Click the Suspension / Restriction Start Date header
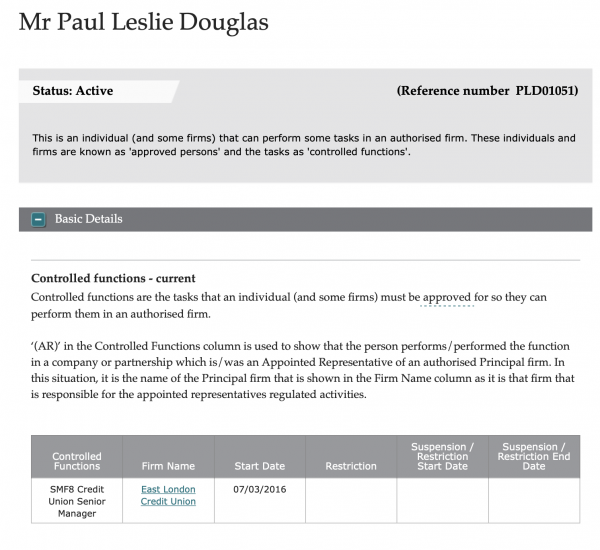The height and width of the screenshot is (550, 600). (443, 457)
